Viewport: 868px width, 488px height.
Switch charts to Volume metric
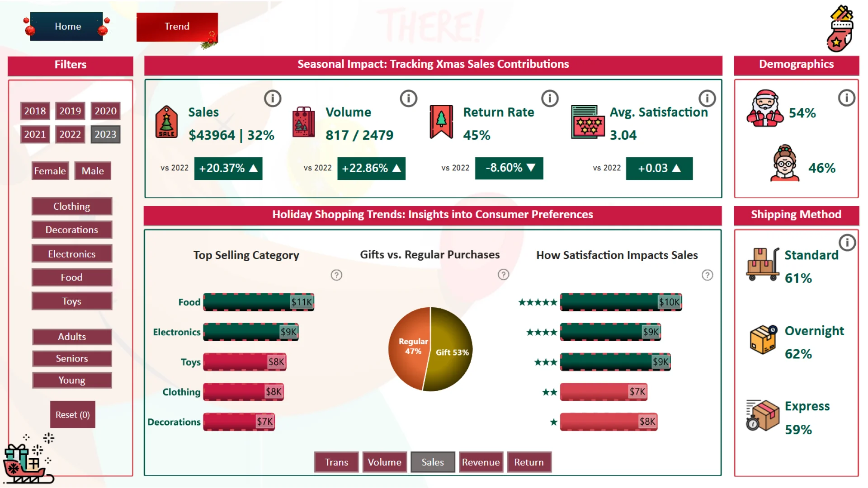click(x=385, y=462)
